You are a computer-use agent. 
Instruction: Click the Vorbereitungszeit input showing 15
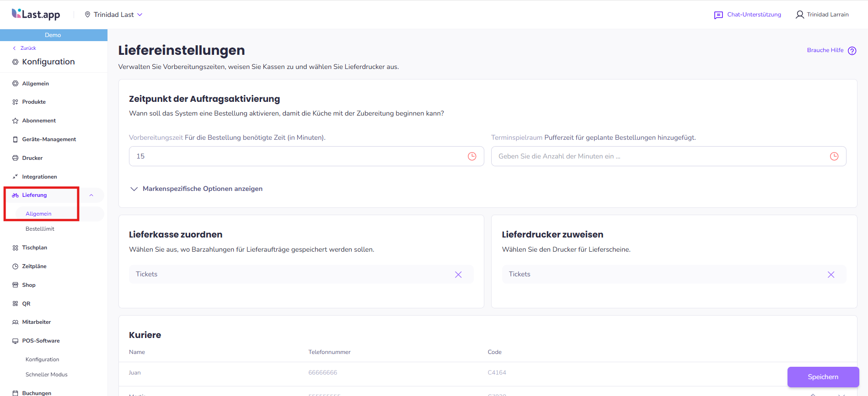click(297, 156)
